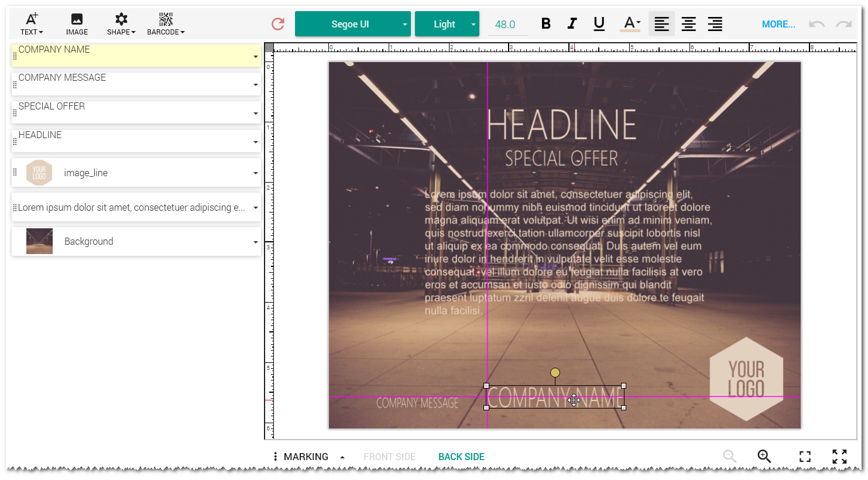Click the font size field 48.0

click(507, 25)
